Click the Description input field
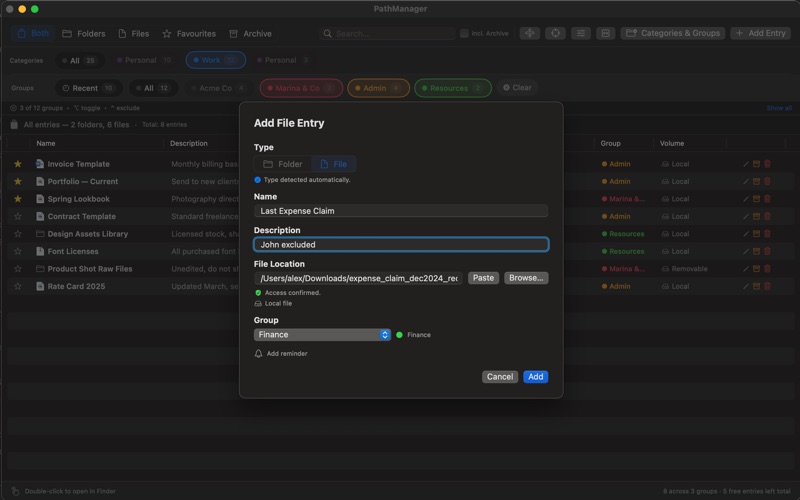Screen dimensions: 800x500 pyautogui.click(x=401, y=244)
